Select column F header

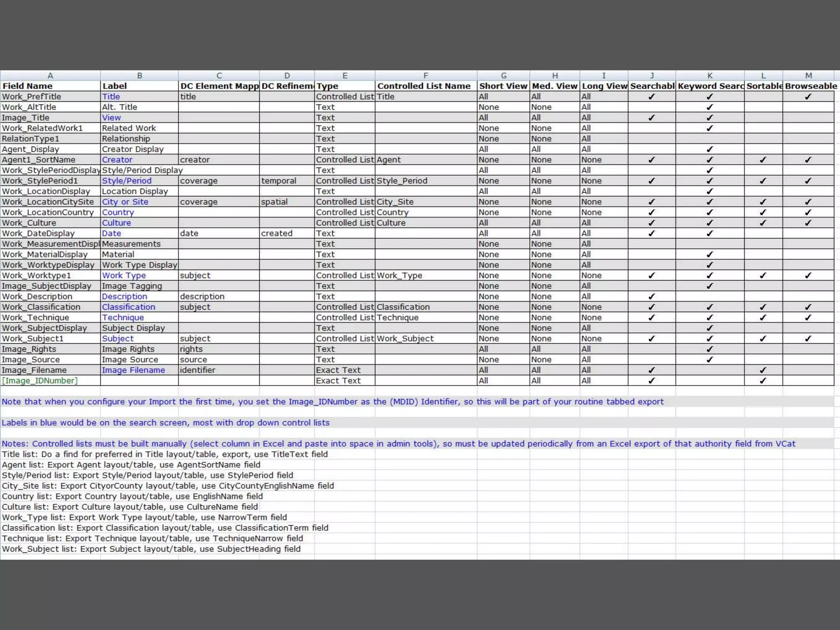pyautogui.click(x=425, y=75)
